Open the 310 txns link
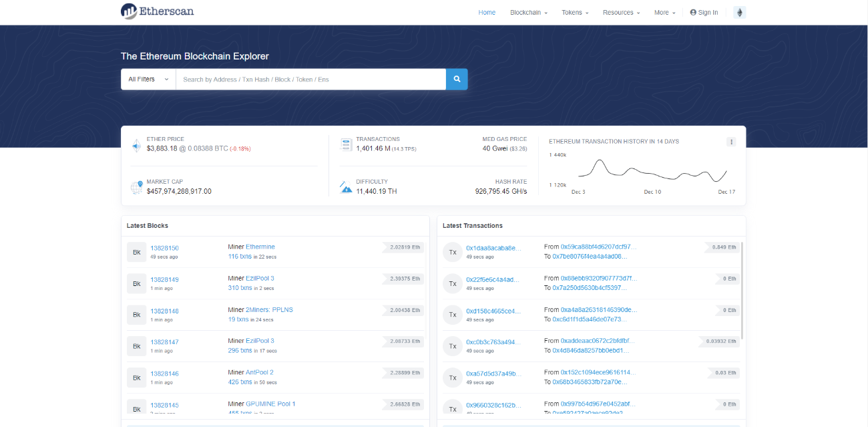 240,288
